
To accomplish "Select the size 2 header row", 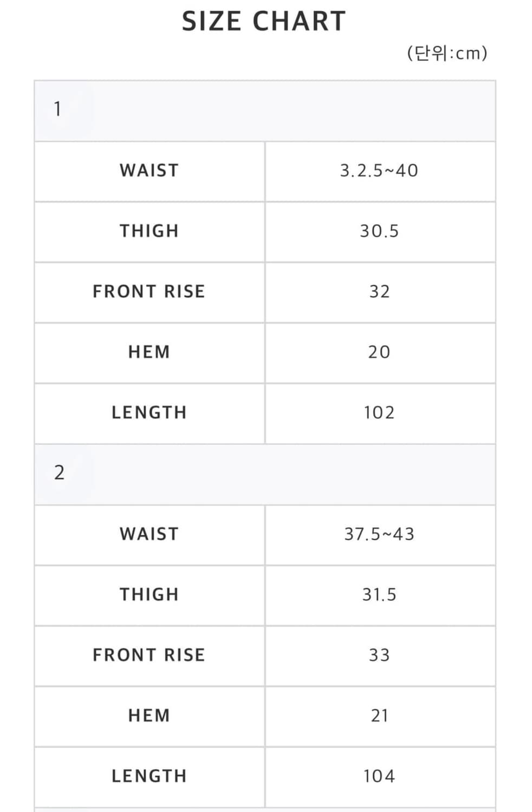I will [x=265, y=475].
